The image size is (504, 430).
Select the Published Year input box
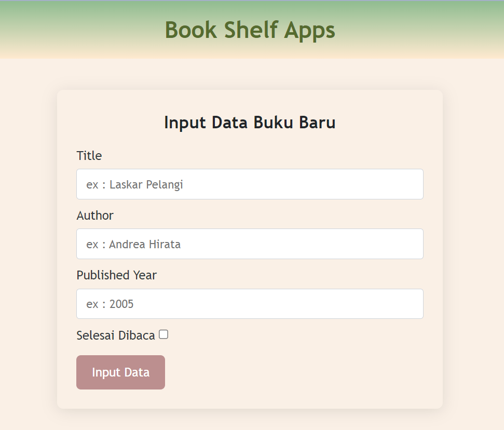(x=250, y=304)
